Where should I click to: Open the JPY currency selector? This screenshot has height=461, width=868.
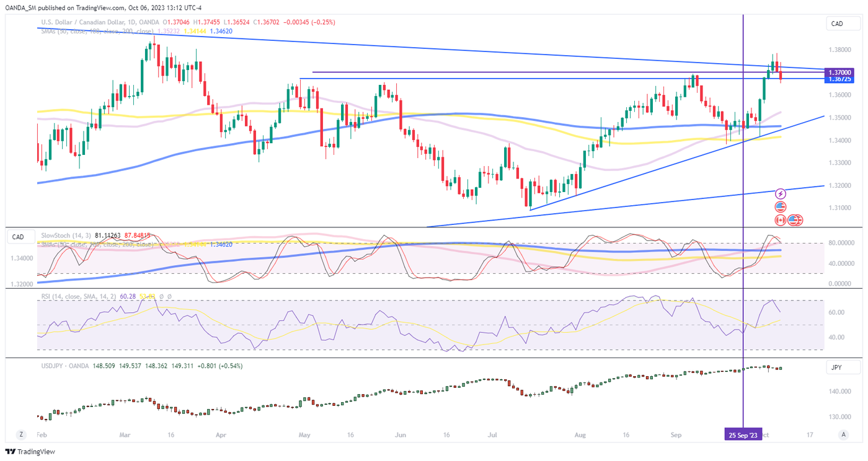coord(843,368)
